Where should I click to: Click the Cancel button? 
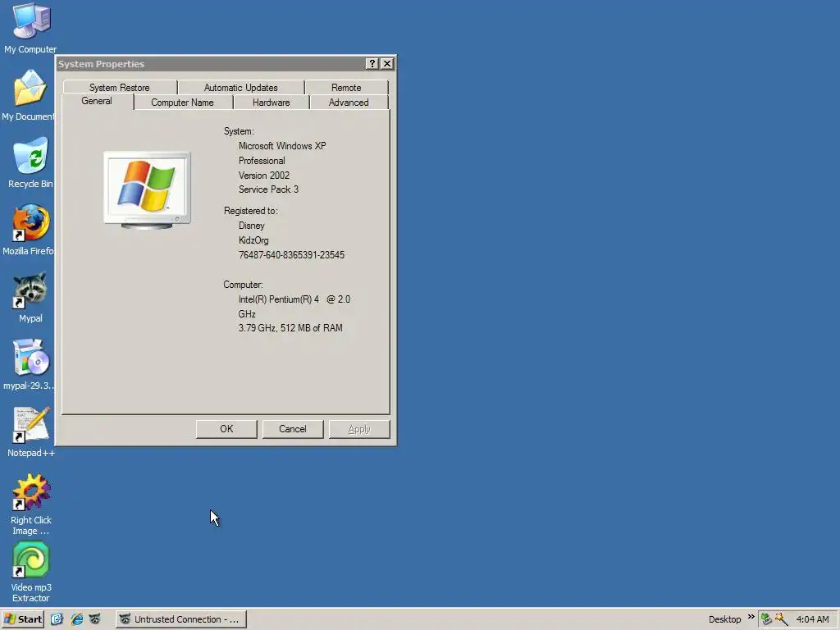click(x=293, y=429)
